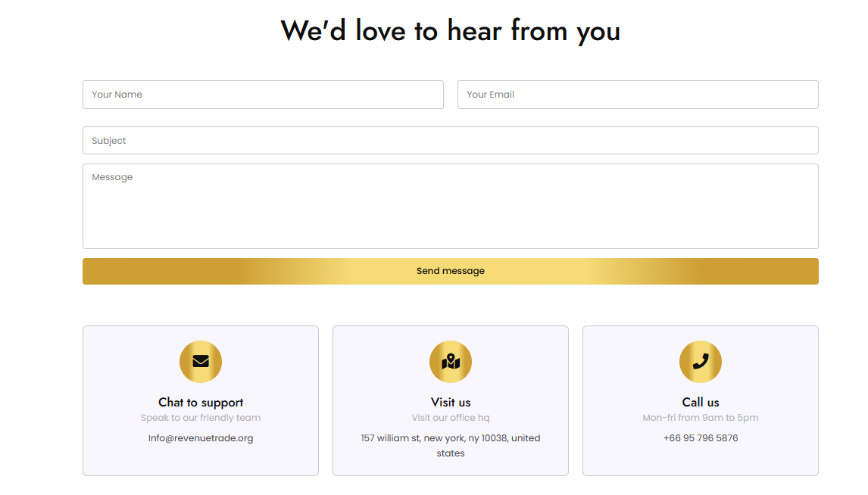This screenshot has height=495, width=868.
Task: Click the "We'd love to hear from you" heading
Action: (x=451, y=31)
